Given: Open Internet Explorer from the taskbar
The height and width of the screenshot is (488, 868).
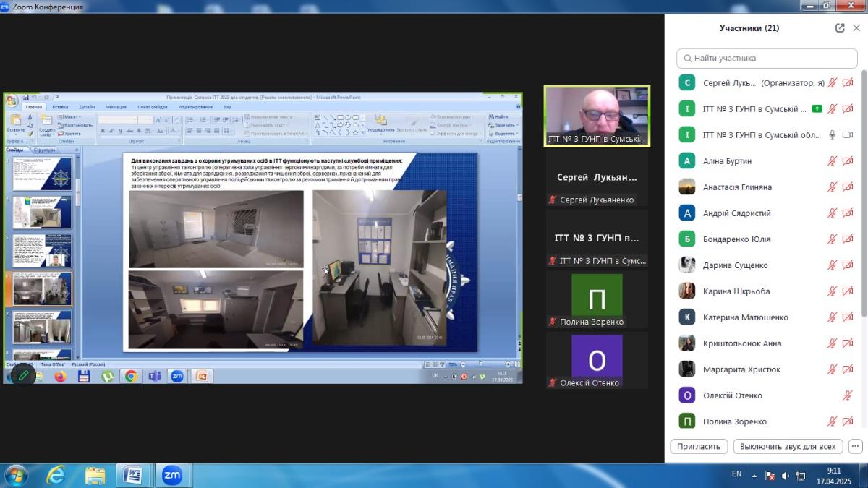Looking at the screenshot, I should [x=56, y=475].
